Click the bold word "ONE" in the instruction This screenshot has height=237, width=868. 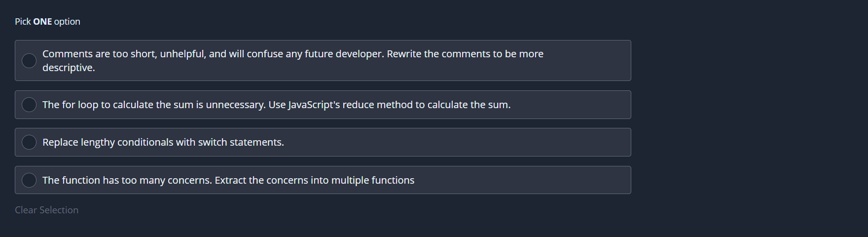pos(42,22)
